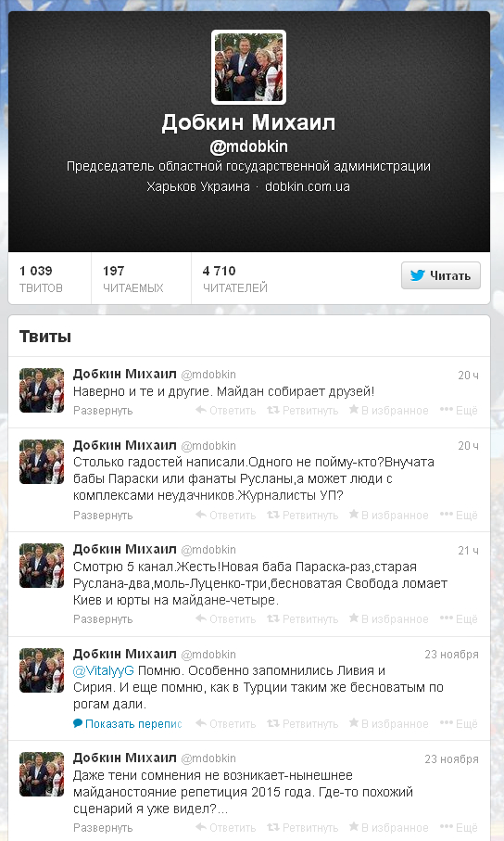Open the 4 710 'Читателей' followers tab
The height and width of the screenshot is (841, 504).
(234, 279)
